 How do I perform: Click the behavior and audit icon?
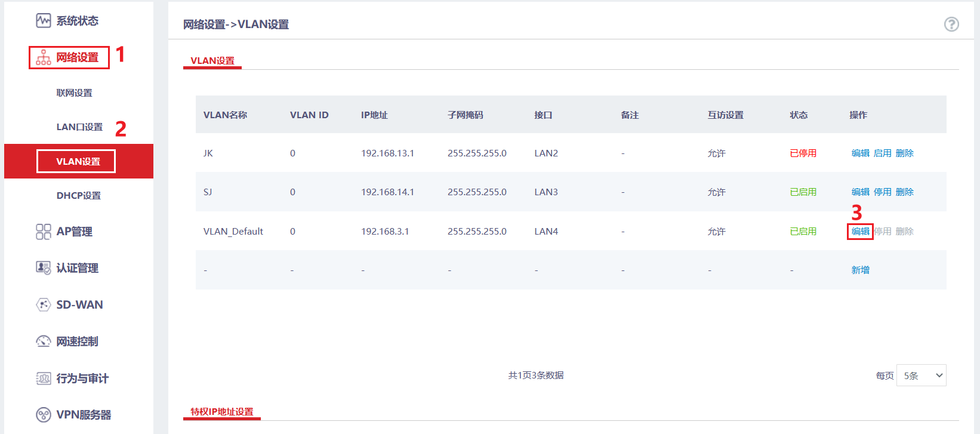(x=44, y=378)
